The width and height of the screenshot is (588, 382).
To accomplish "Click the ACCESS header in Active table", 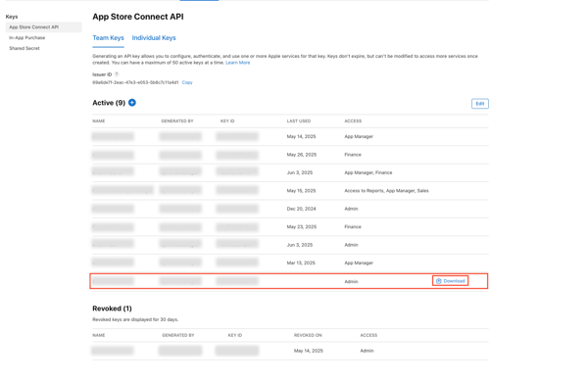I will click(353, 121).
